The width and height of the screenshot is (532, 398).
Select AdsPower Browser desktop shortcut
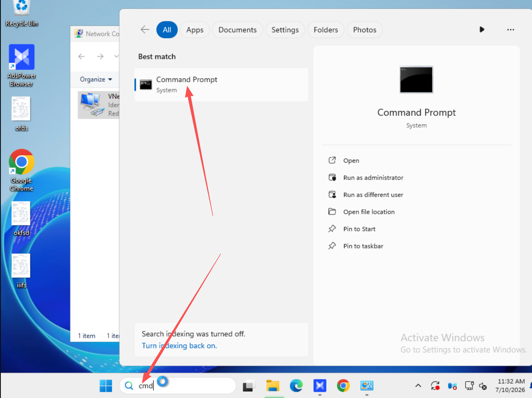click(x=22, y=66)
